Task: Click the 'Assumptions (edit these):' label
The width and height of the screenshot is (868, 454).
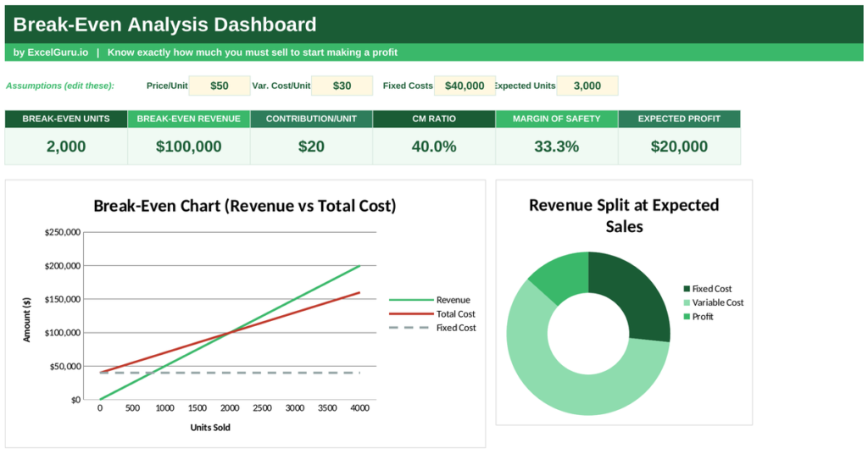Action: click(x=60, y=86)
